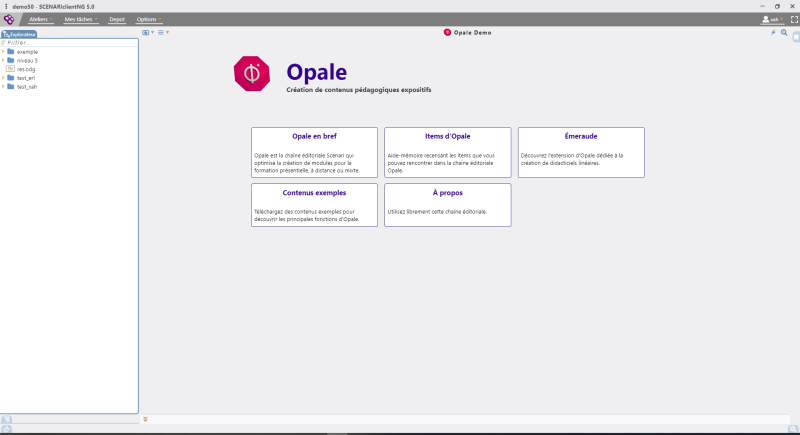Select the exemple folder label
800x435 pixels.
28,52
